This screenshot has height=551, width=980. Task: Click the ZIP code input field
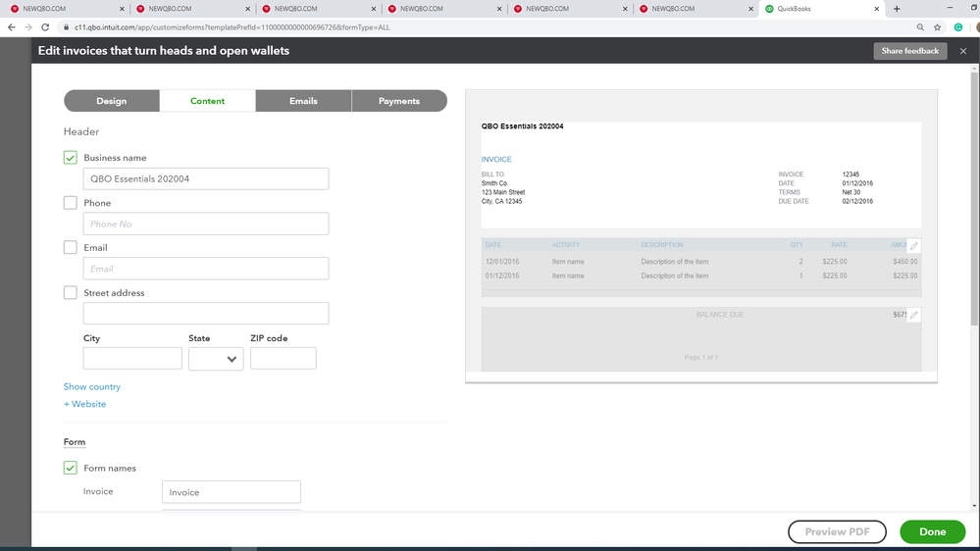(284, 359)
